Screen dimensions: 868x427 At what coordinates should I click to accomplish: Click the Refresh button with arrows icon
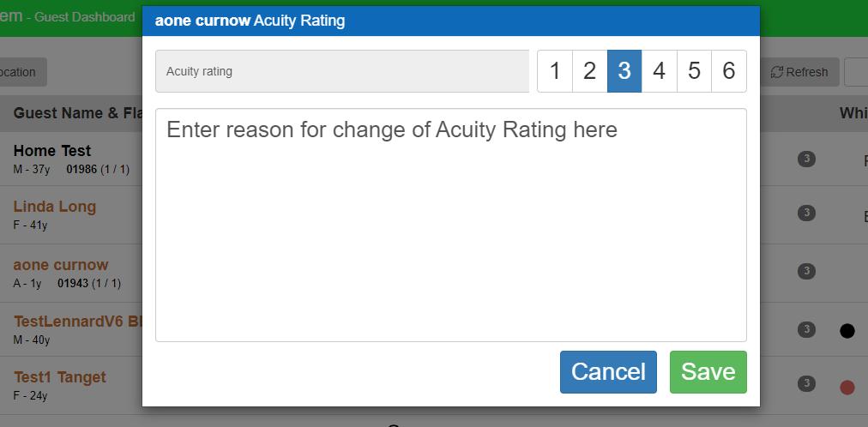pyautogui.click(x=799, y=73)
